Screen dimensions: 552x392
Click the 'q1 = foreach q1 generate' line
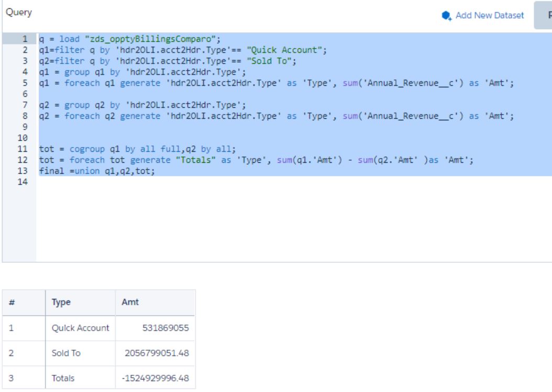277,83
